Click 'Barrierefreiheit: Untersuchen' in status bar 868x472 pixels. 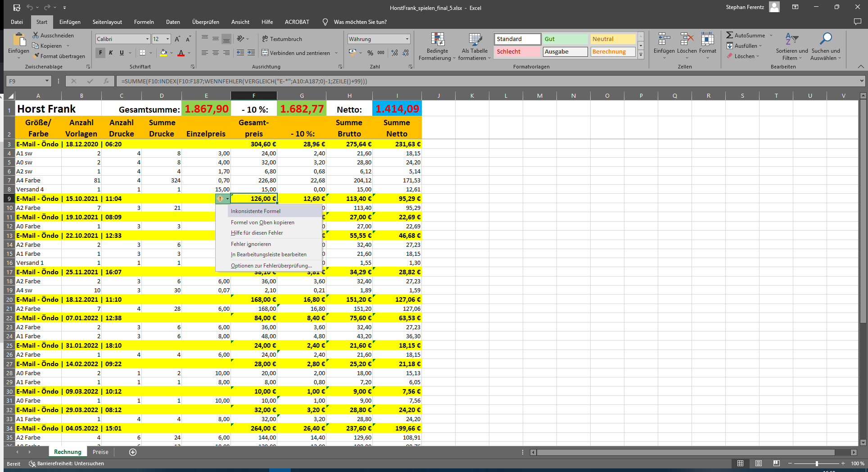[66, 463]
